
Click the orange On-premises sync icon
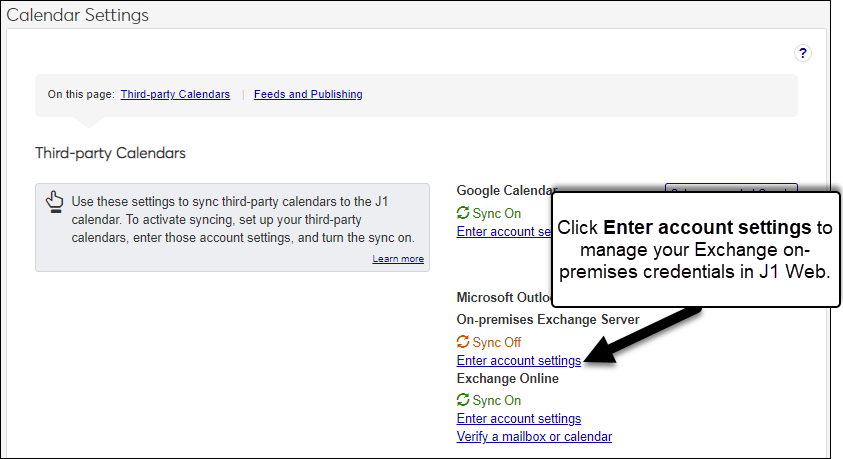point(463,342)
